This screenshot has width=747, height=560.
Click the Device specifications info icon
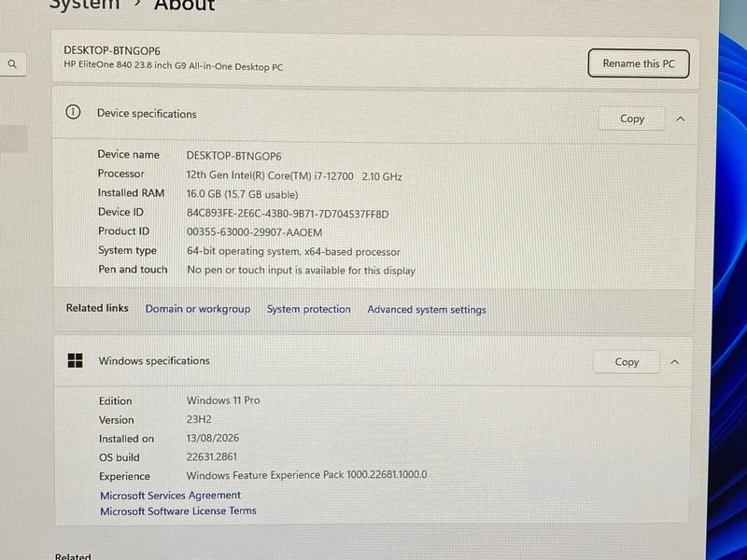[x=73, y=112]
